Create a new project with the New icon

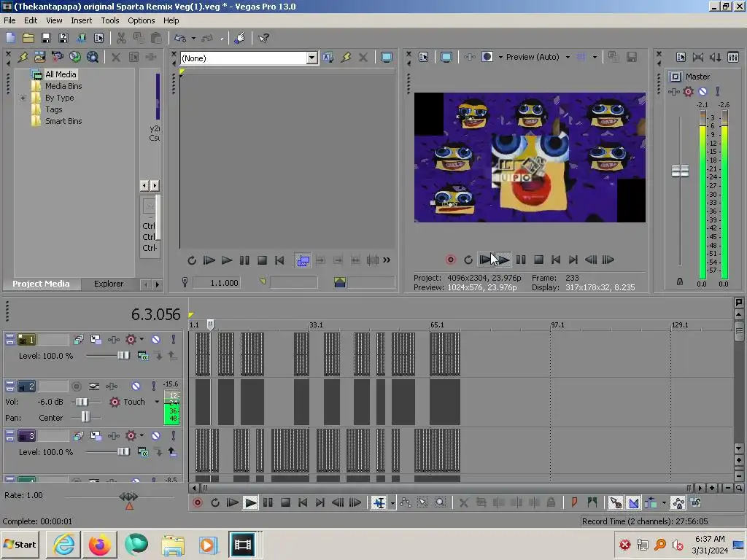10,38
